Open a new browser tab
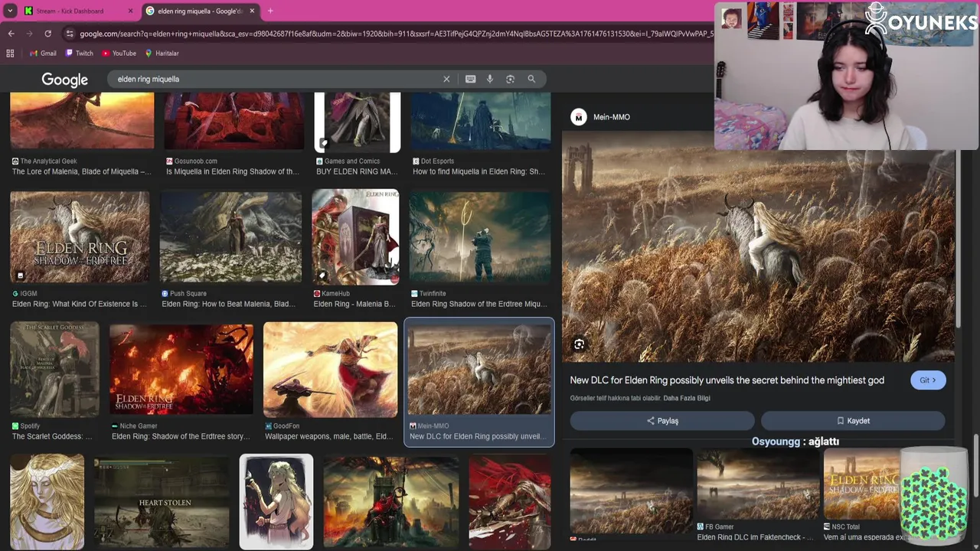This screenshot has width=980, height=551. click(x=270, y=11)
